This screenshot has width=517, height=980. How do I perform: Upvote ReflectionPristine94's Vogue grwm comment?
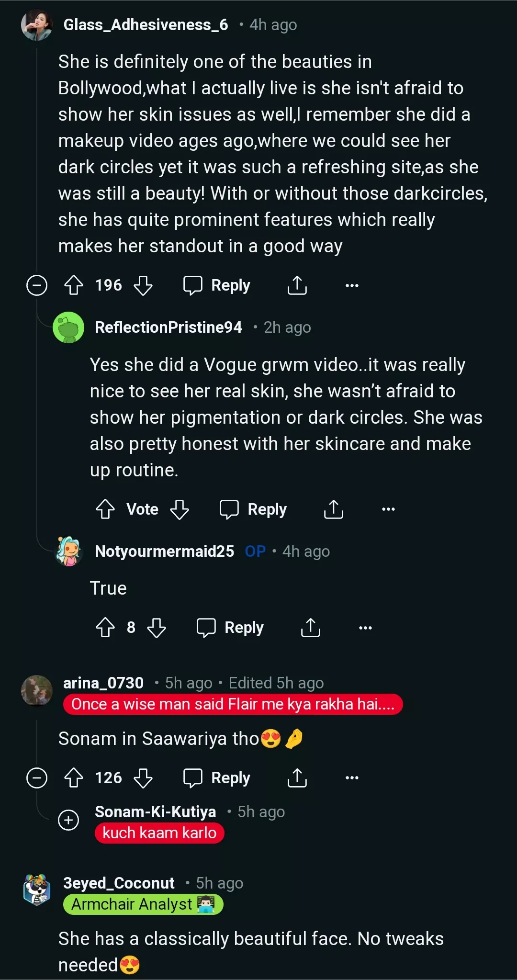coord(106,509)
